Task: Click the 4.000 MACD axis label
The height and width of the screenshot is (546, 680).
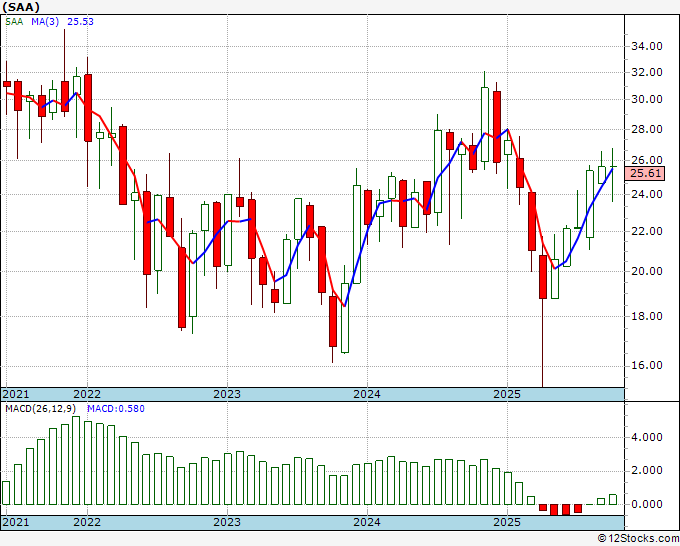Action: 647,437
